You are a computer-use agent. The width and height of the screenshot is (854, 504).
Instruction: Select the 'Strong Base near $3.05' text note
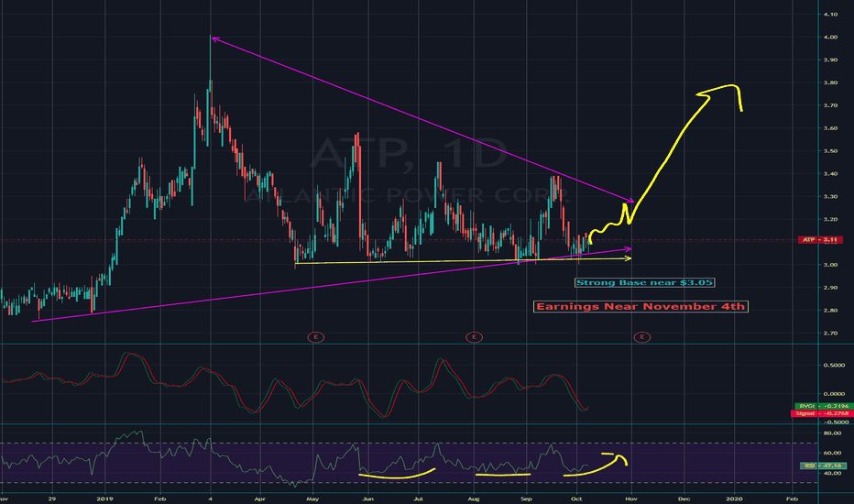pyautogui.click(x=644, y=282)
